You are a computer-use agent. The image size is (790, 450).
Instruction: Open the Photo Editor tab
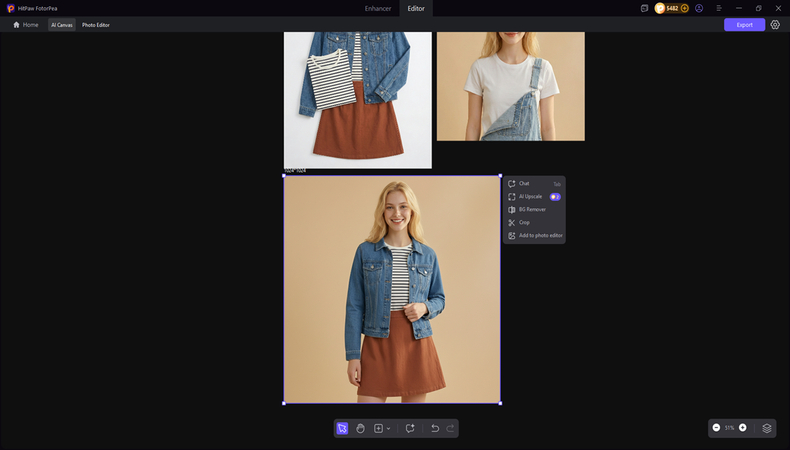tap(96, 25)
